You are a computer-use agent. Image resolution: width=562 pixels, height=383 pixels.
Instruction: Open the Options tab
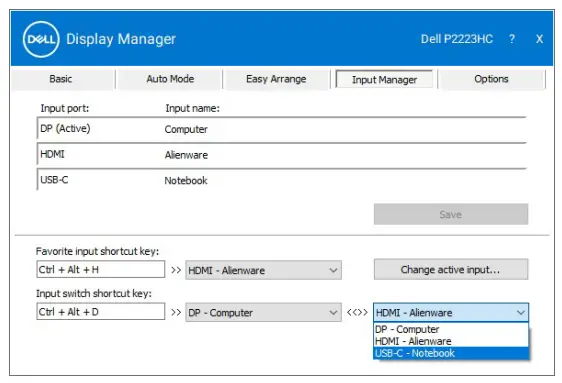(x=491, y=79)
